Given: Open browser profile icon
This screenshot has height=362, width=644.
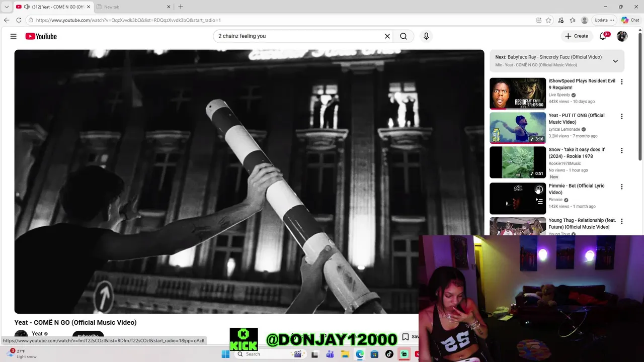Looking at the screenshot, I should click(585, 20).
